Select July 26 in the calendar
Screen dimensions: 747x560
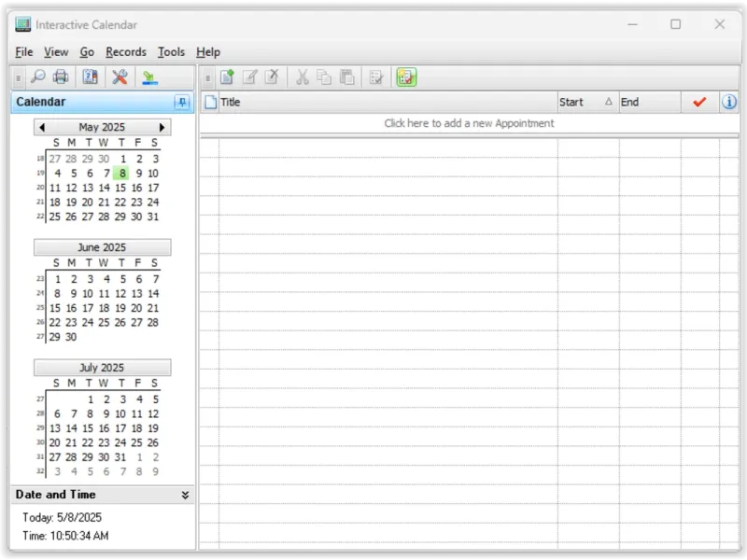coord(152,442)
